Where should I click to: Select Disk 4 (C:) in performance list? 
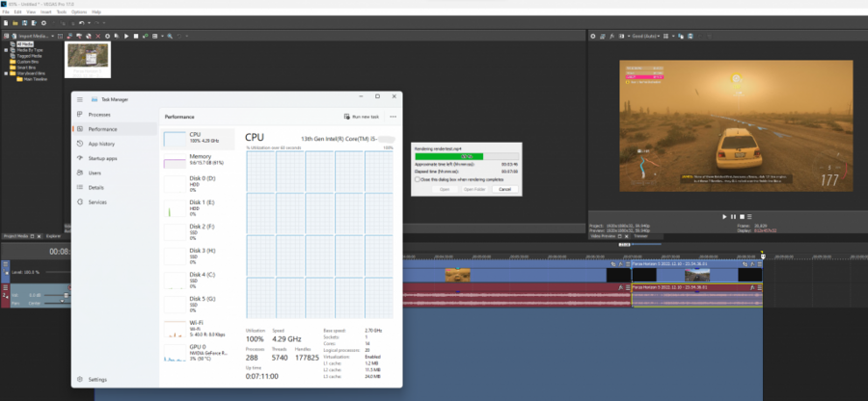coord(197,280)
